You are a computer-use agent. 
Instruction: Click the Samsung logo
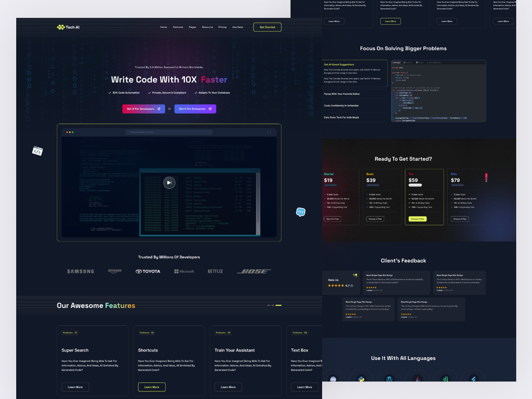[x=81, y=271]
